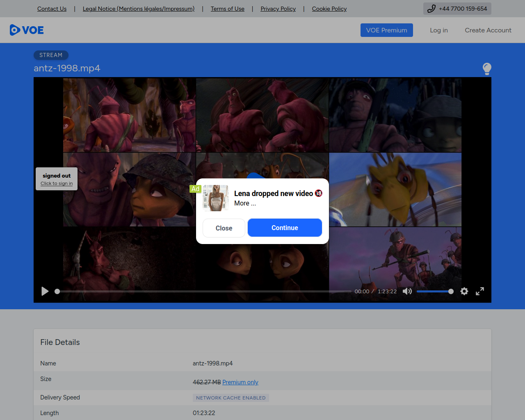The image size is (525, 420).
Task: Click the VOE logo
Action: pyautogui.click(x=27, y=30)
